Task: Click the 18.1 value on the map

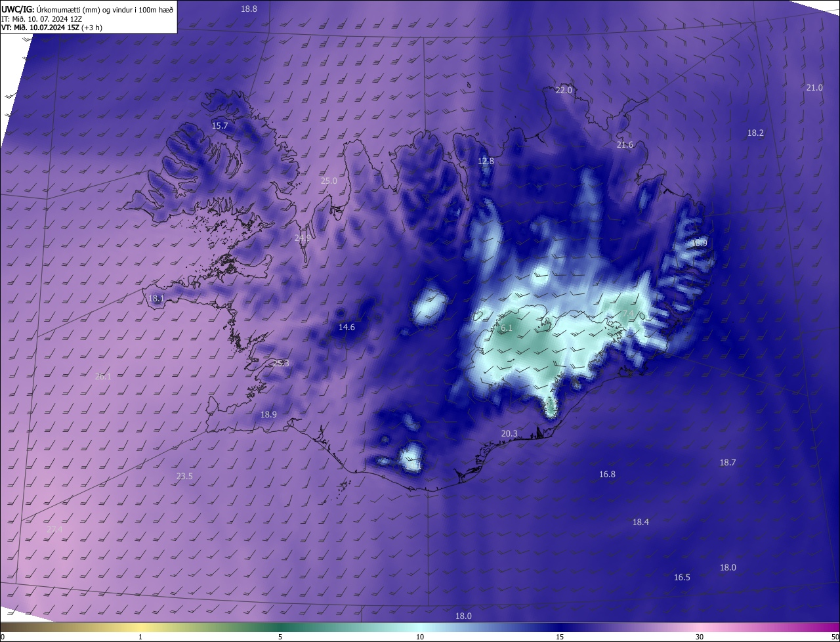Action: (156, 298)
